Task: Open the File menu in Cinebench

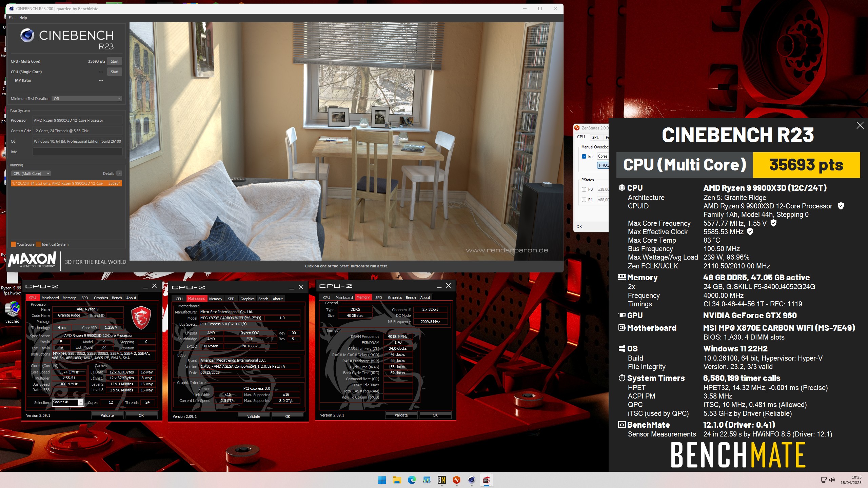Action: 12,18
